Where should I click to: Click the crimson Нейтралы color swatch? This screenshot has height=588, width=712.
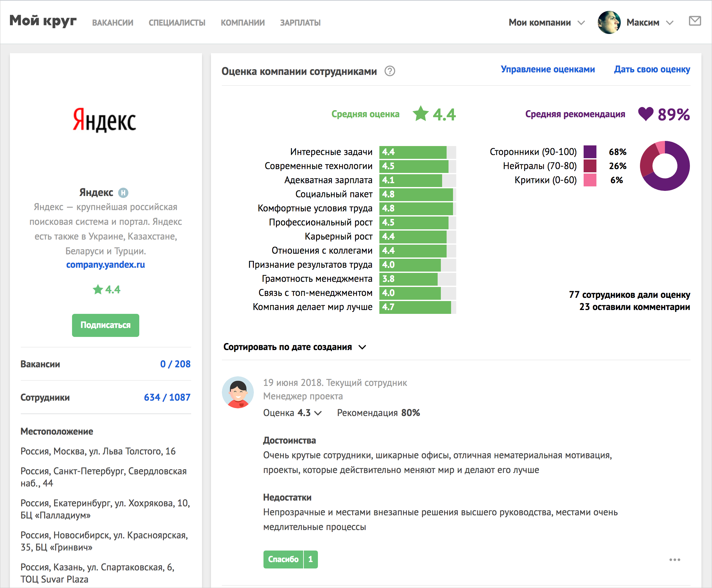click(x=590, y=166)
